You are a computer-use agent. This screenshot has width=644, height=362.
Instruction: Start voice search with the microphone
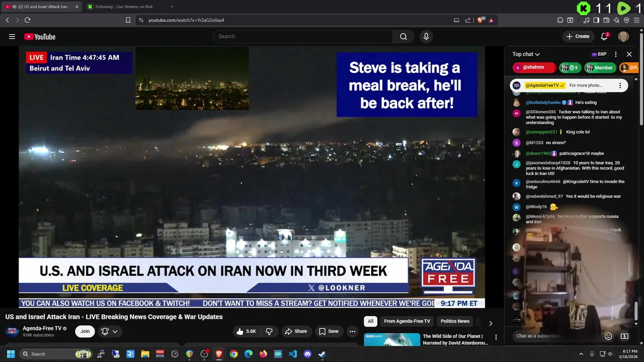point(426,36)
